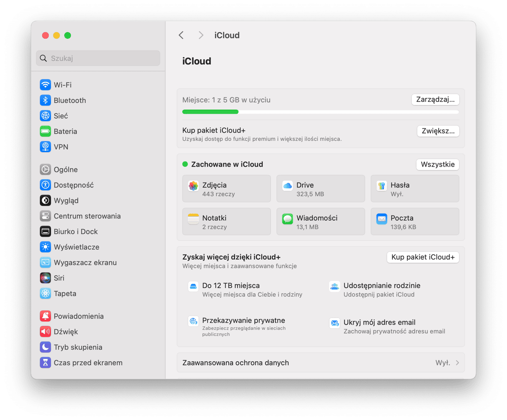Viewport: 507px width, 420px height.
Task: Go back with the left chevron
Action: point(181,35)
